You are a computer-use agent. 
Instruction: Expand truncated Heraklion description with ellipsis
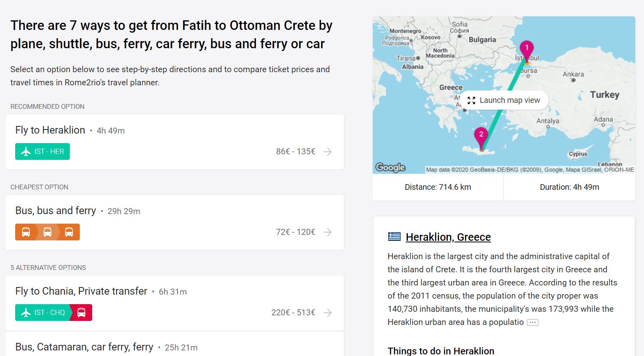tap(533, 323)
